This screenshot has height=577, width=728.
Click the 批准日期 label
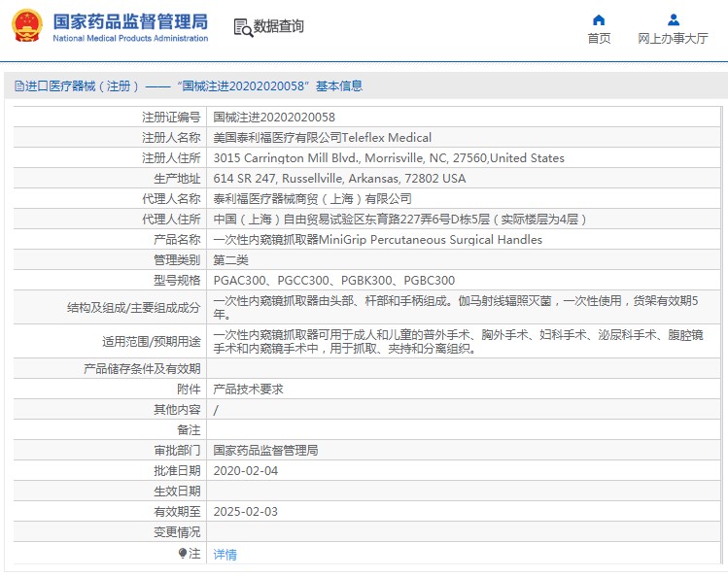(x=177, y=471)
